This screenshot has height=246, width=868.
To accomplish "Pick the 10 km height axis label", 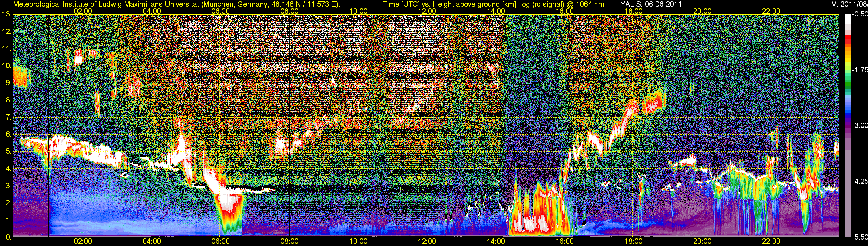I will point(6,66).
